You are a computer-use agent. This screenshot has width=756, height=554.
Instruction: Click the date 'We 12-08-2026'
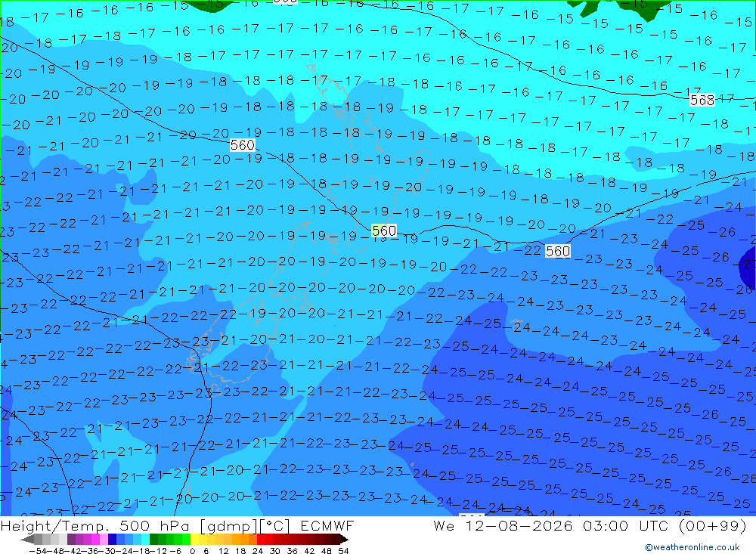tap(503, 525)
